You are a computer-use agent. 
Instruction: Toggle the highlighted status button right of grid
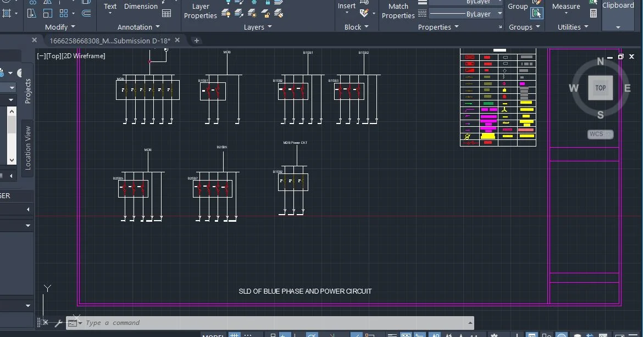tap(285, 335)
